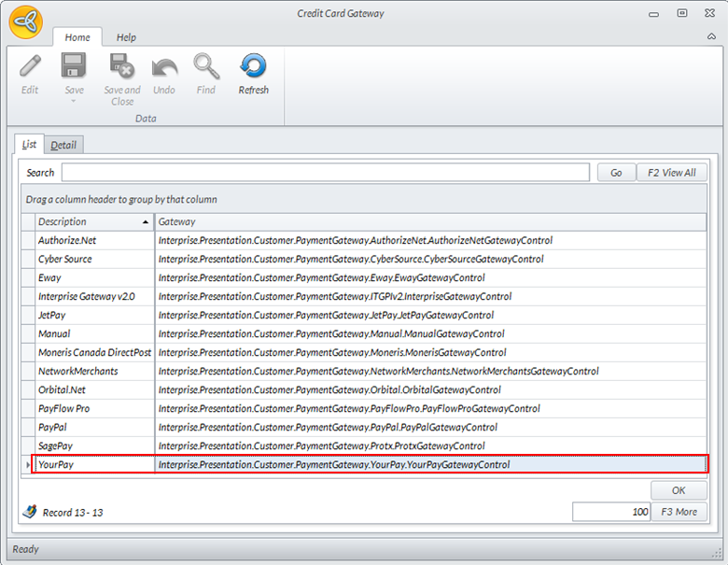728x565 pixels.
Task: Sort by the Description column header
Action: 91,222
